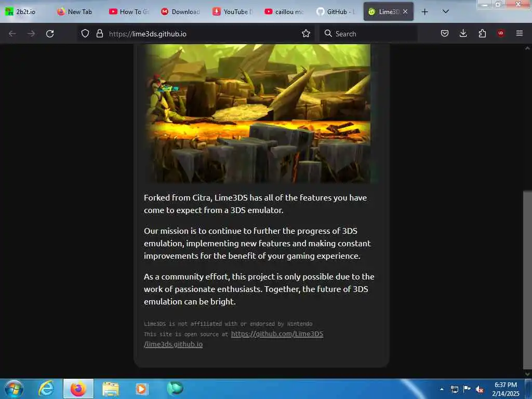Click the 'As a community effort' paragraph
This screenshot has height=399, width=532.
(x=259, y=289)
